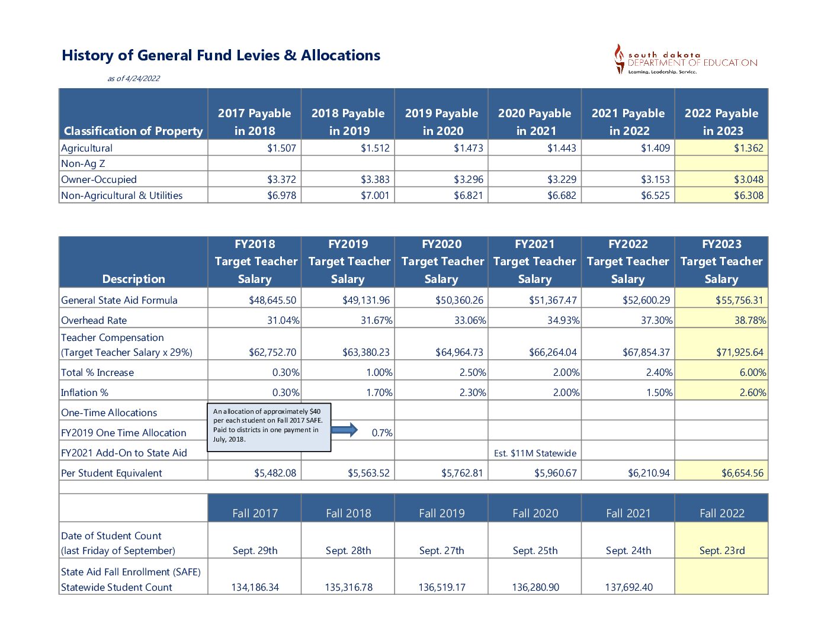This screenshot has height=644, width=834.
Task: Click the 'FY2023 Target Teacher Salary' header
Action: [x=721, y=262]
